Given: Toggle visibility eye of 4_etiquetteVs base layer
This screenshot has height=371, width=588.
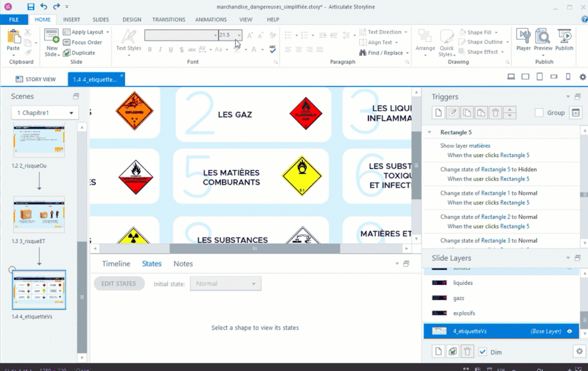Looking at the screenshot, I should click(569, 332).
